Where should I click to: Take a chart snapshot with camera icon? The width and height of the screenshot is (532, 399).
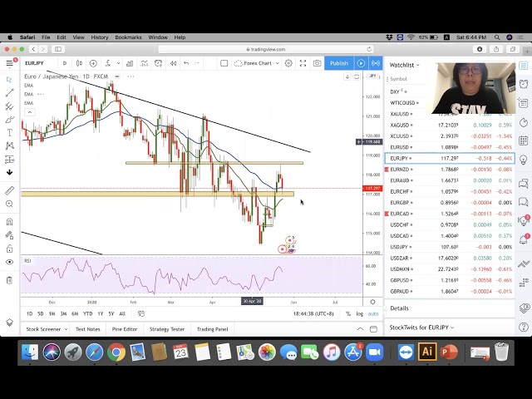pyautogui.click(x=317, y=63)
